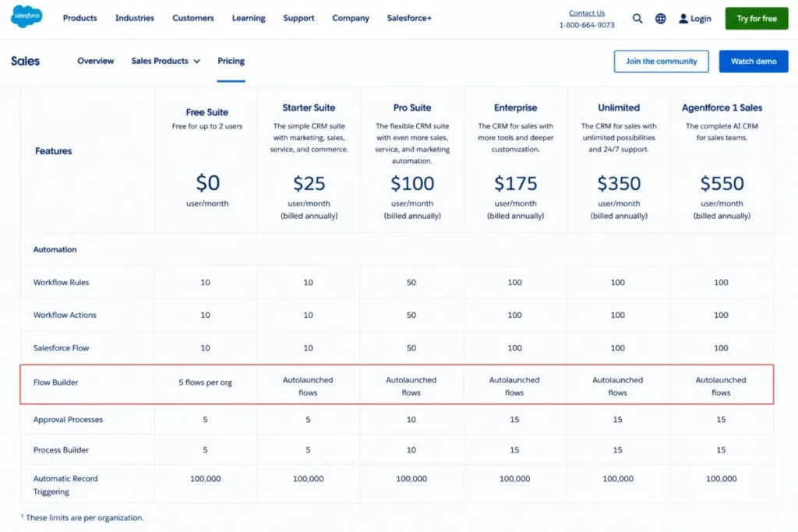
Task: Click the Agentforce 1 Sales plan title
Action: tap(722, 107)
